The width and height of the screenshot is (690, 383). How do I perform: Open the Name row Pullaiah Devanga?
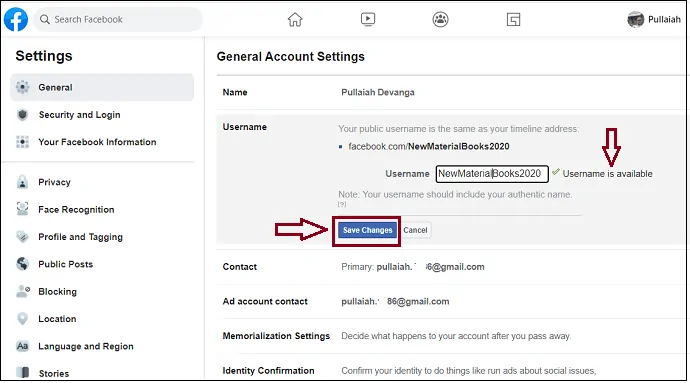coord(451,92)
